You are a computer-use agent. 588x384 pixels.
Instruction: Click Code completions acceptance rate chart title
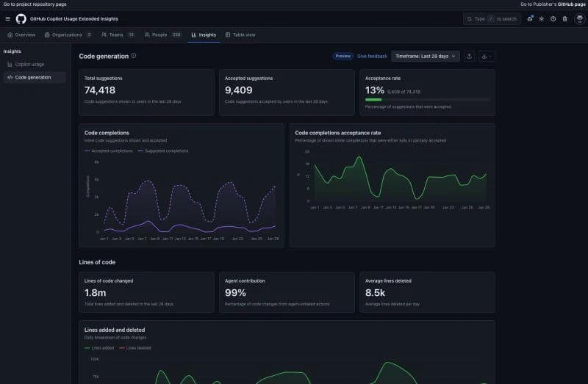(337, 133)
